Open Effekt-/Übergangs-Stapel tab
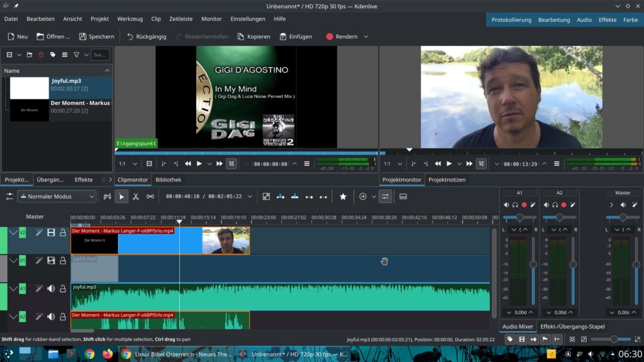 pos(572,327)
